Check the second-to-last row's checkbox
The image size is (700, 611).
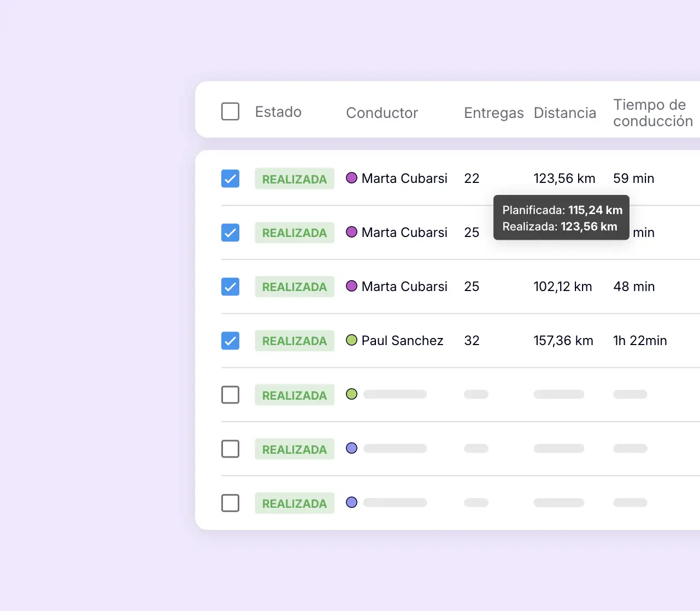230,449
